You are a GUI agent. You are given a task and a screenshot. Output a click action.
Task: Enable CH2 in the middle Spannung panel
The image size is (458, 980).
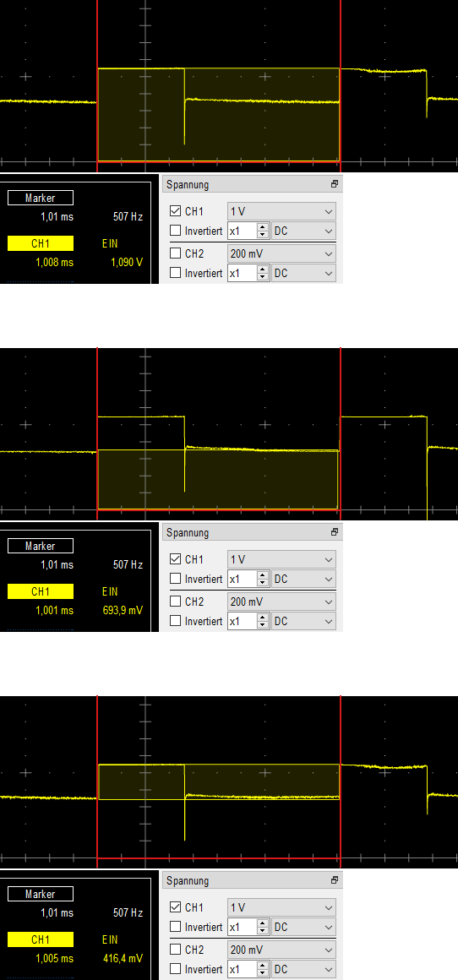point(175,602)
